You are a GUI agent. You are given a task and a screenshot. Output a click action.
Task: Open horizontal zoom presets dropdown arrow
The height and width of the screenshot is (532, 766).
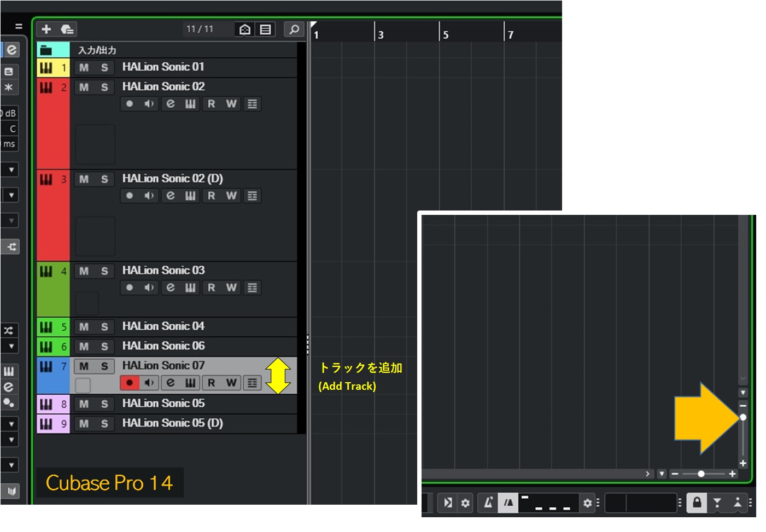coord(662,473)
